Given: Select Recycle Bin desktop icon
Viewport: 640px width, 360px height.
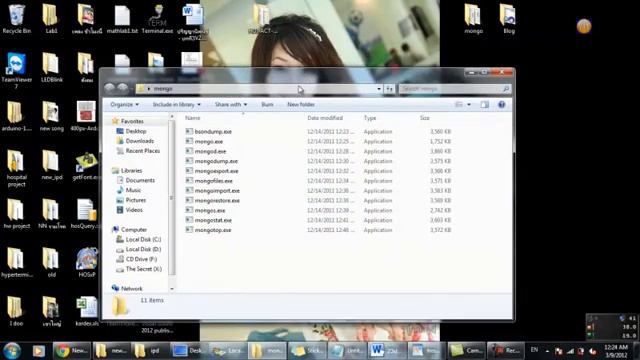Looking at the screenshot, I should coord(16,19).
